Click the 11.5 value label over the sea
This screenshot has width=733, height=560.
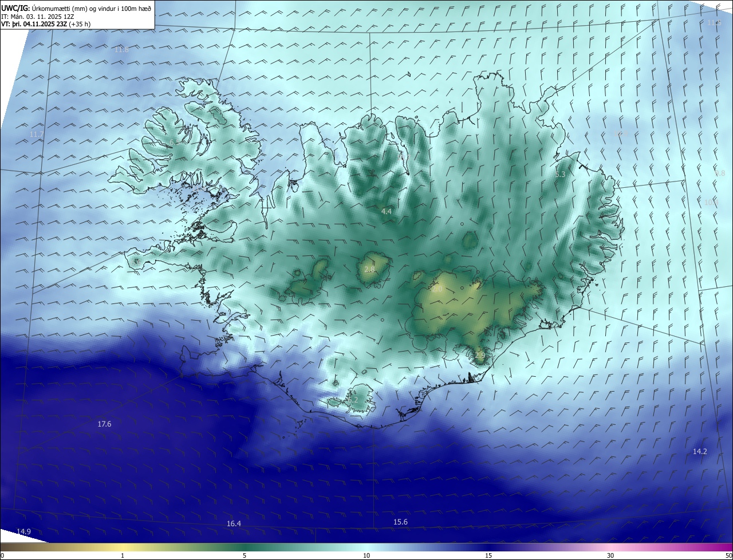[x=713, y=22]
